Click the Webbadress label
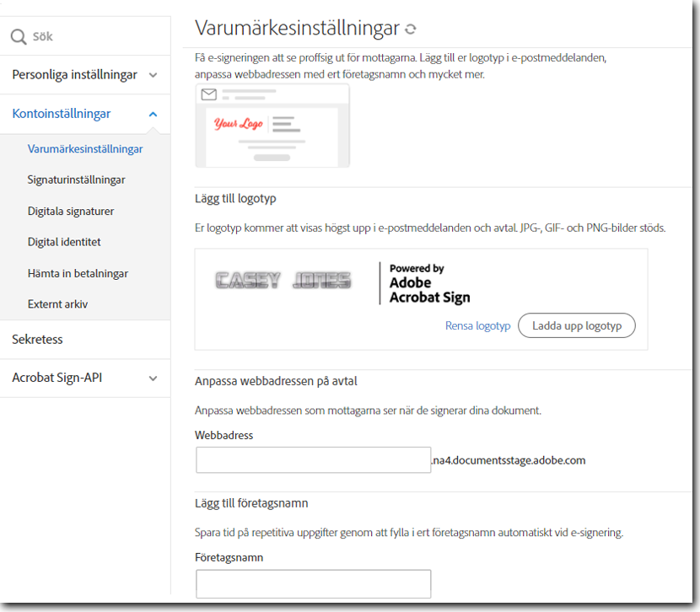This screenshot has height=612, width=700. tap(224, 435)
